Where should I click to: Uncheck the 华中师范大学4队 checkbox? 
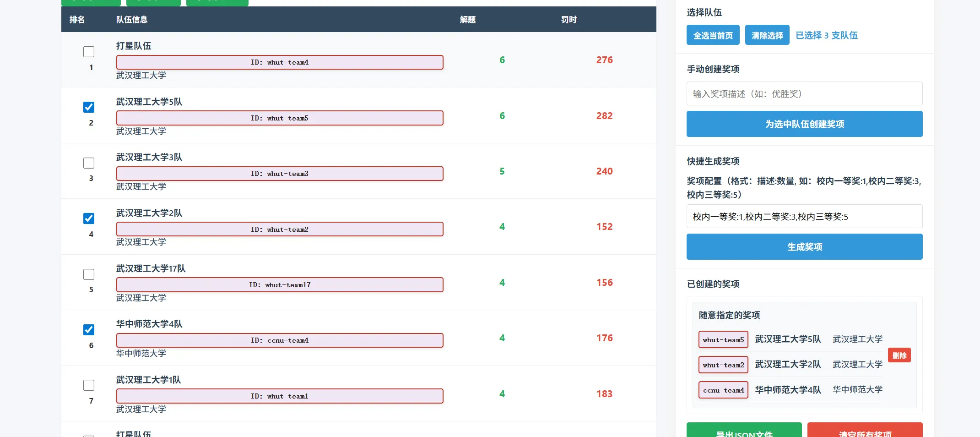click(89, 330)
